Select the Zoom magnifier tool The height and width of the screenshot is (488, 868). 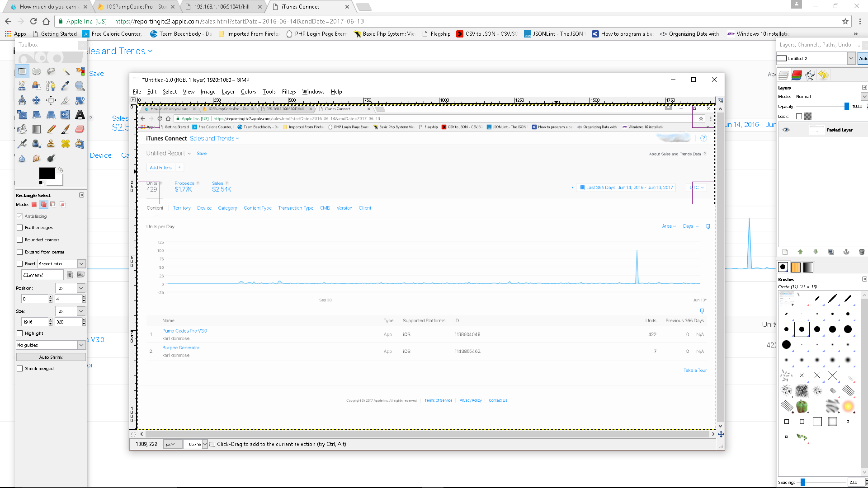(x=80, y=86)
